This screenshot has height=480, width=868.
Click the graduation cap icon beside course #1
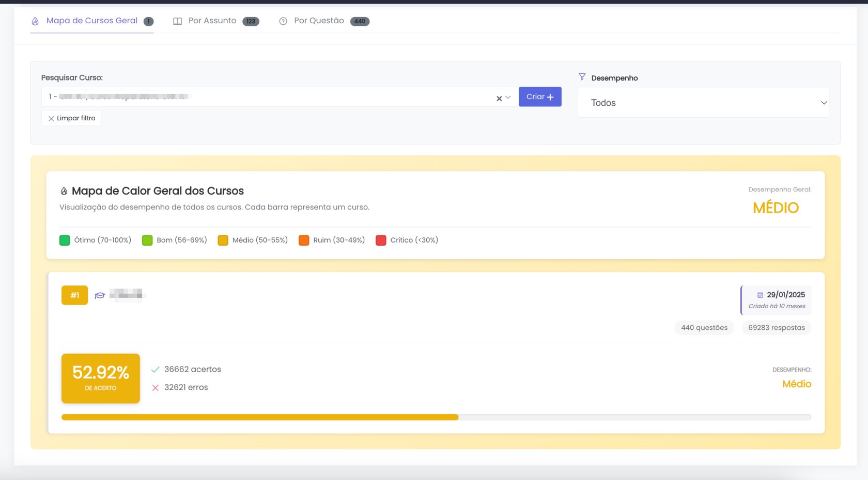[x=100, y=295]
